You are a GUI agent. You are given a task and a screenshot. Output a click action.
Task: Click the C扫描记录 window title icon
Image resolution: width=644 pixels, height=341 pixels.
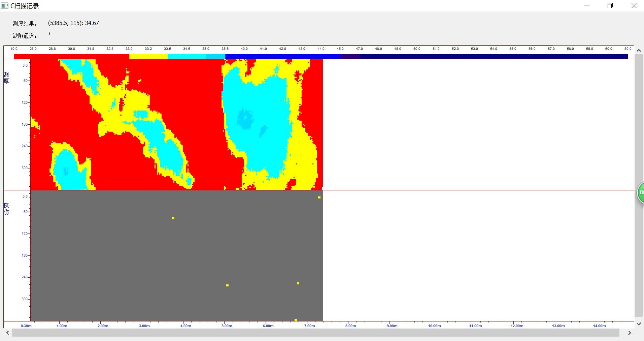pos(5,6)
